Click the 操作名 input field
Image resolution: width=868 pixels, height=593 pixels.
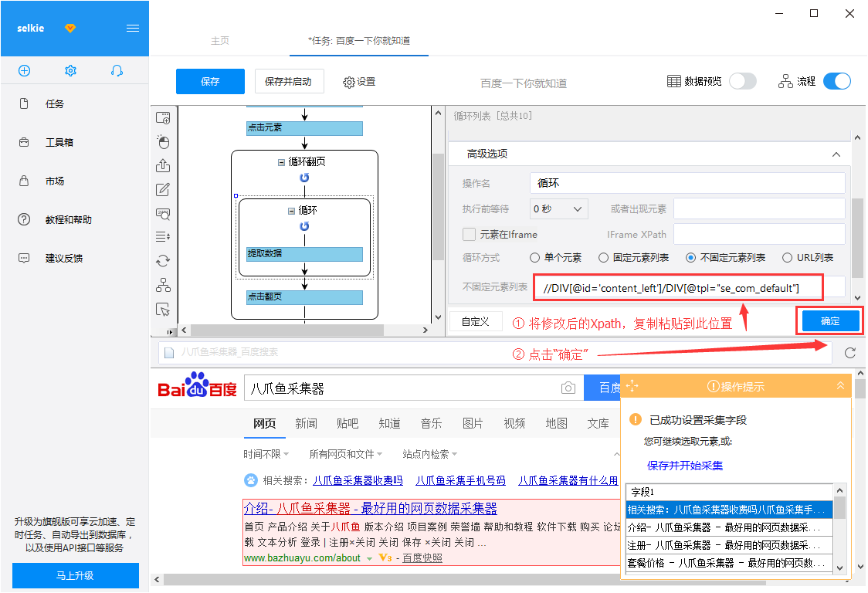(x=687, y=183)
